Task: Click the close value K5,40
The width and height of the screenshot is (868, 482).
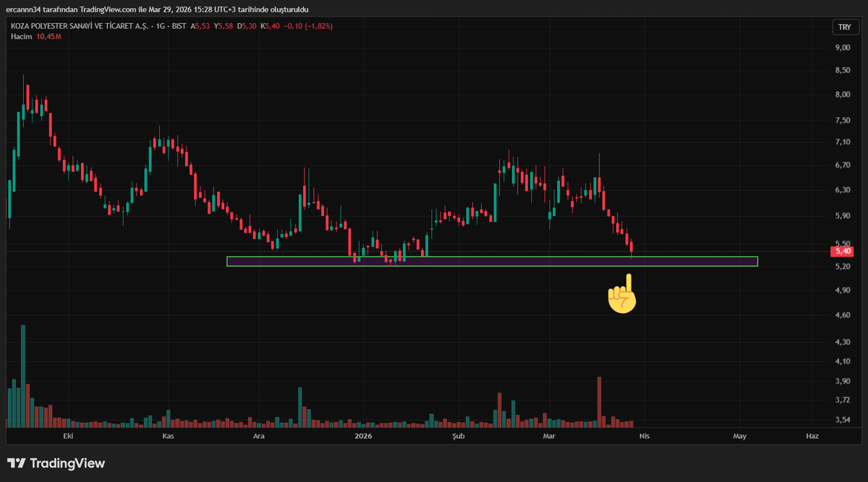Action: [270, 26]
